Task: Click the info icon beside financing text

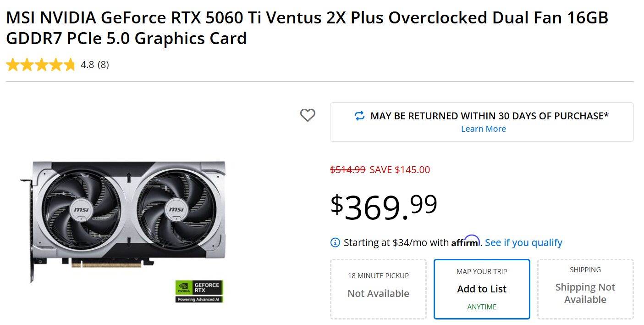Action: pyautogui.click(x=335, y=243)
